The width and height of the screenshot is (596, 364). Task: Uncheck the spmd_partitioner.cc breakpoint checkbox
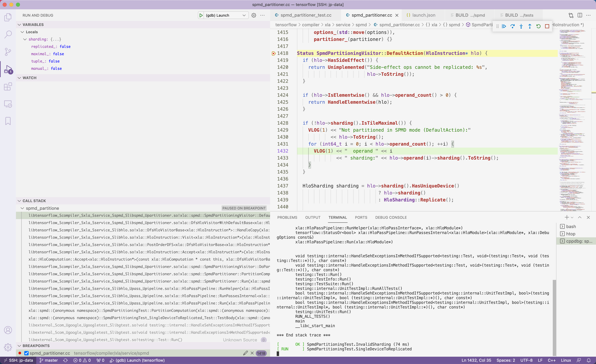point(26,353)
